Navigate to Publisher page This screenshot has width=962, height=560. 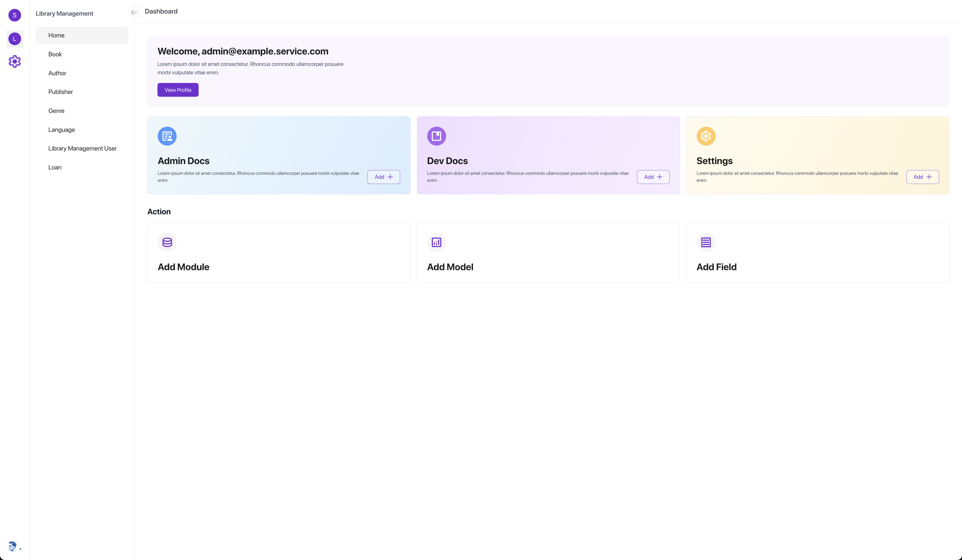(x=60, y=92)
